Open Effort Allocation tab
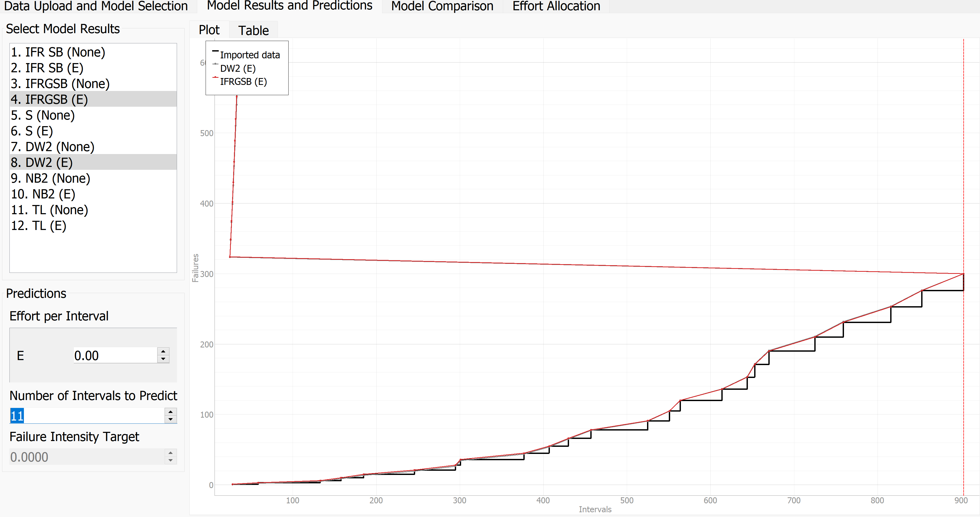The height and width of the screenshot is (517, 980). pyautogui.click(x=556, y=6)
